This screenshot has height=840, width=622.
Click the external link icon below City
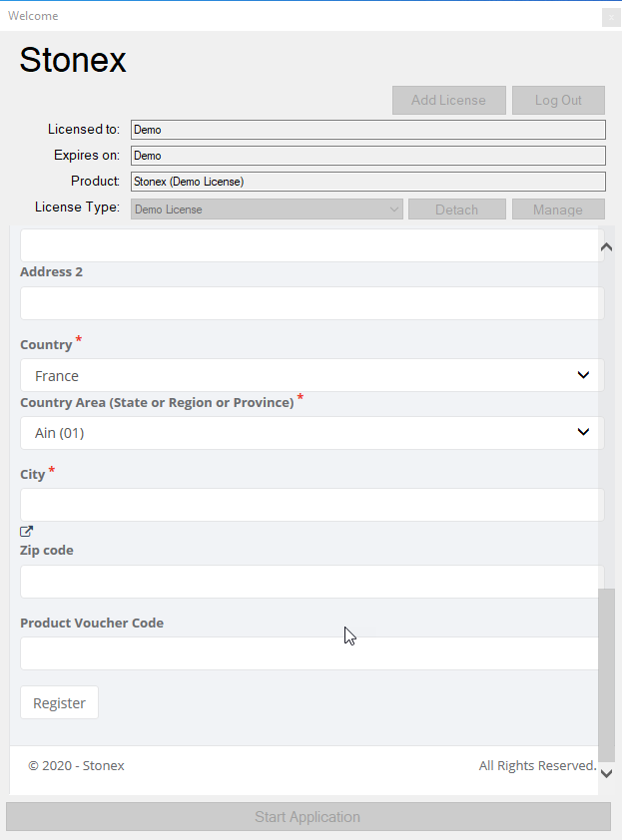click(26, 532)
